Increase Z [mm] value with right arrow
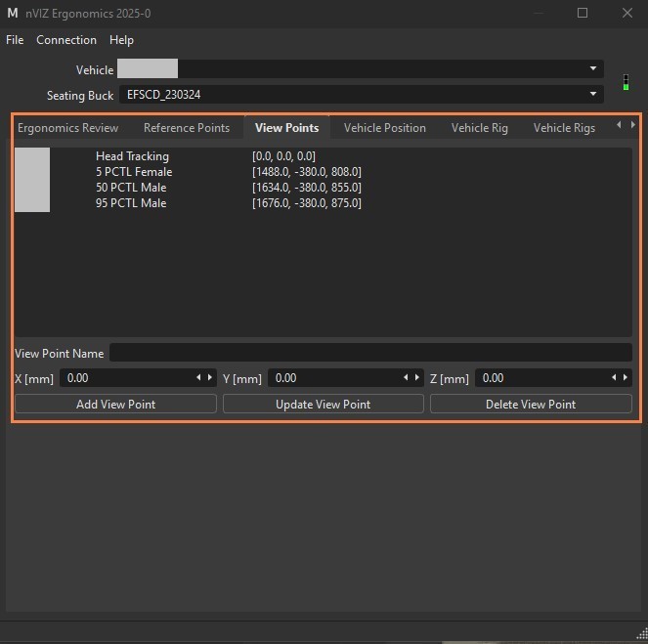648x644 pixels. (x=626, y=377)
